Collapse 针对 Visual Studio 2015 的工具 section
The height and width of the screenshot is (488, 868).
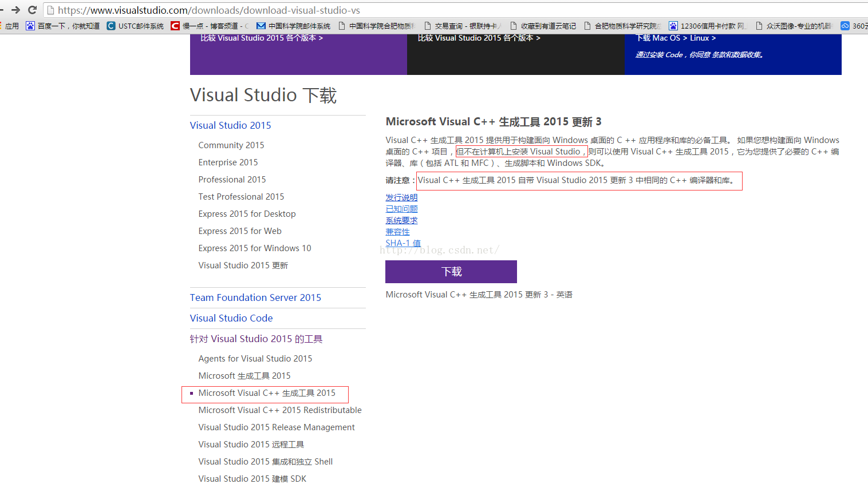(256, 339)
